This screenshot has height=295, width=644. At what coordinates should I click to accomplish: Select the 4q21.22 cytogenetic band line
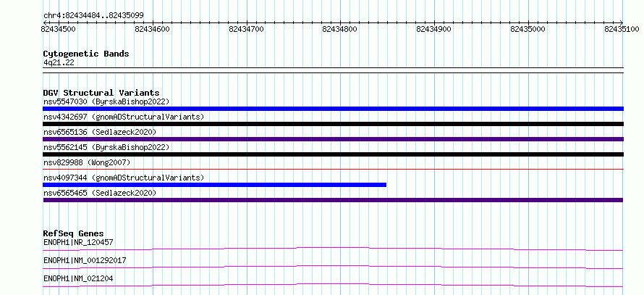(x=333, y=70)
